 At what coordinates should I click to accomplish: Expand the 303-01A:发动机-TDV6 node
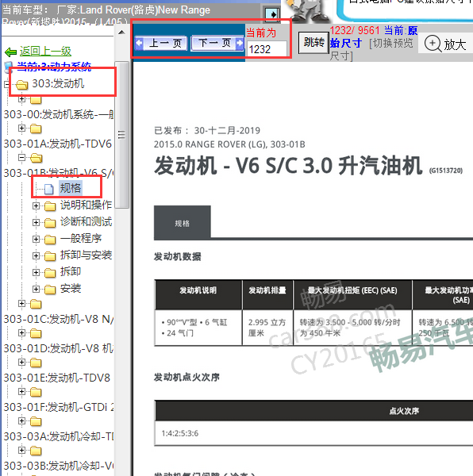(21, 128)
